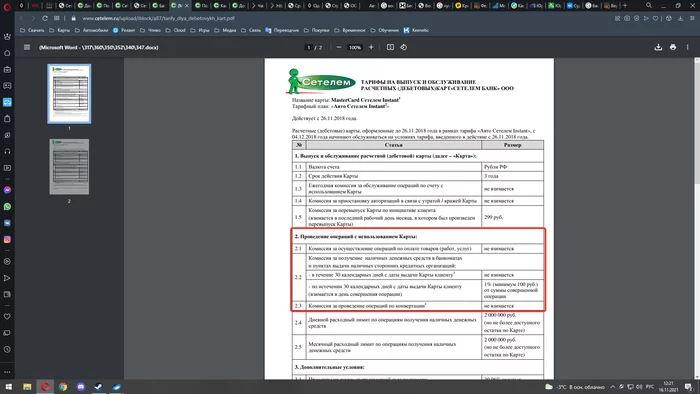The width and height of the screenshot is (700, 394).
Task: Download the PDF file from viewer toolbar
Action: 658,47
